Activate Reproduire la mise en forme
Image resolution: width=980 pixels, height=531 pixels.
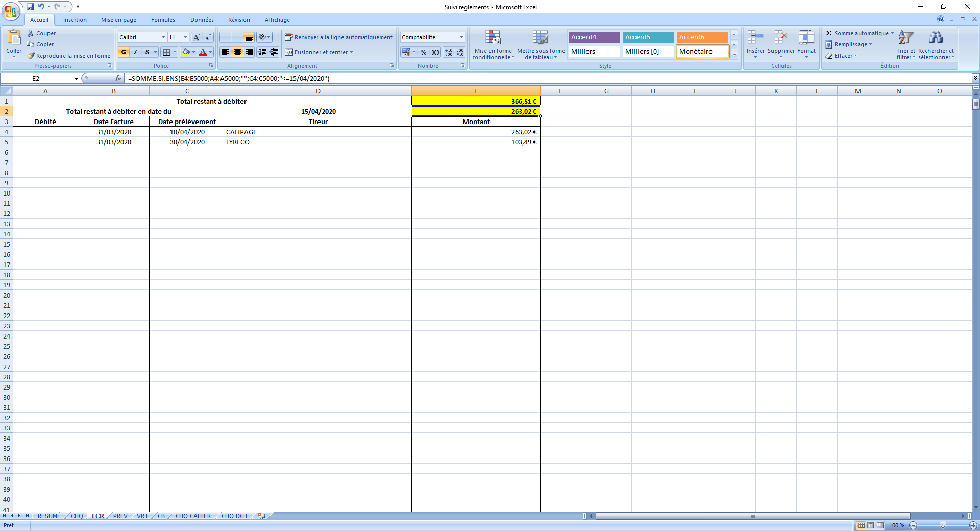tap(68, 56)
